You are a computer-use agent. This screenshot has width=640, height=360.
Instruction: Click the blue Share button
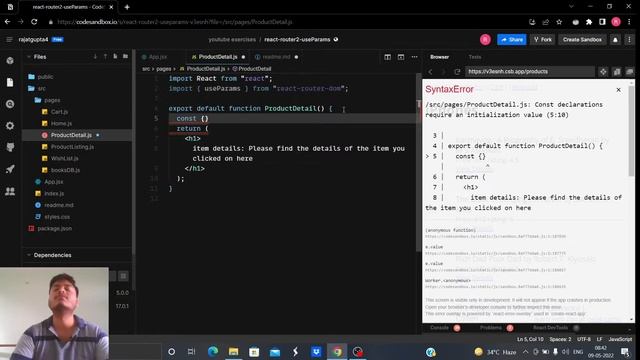click(x=512, y=40)
